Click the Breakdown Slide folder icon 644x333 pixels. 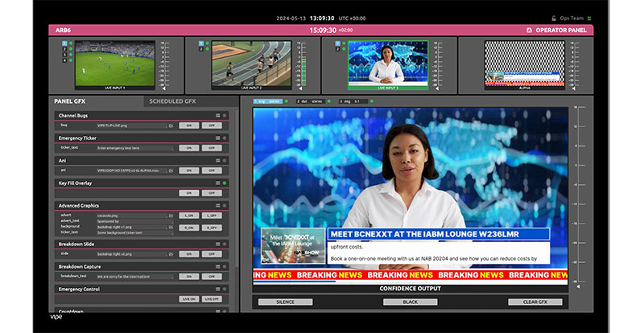171,253
